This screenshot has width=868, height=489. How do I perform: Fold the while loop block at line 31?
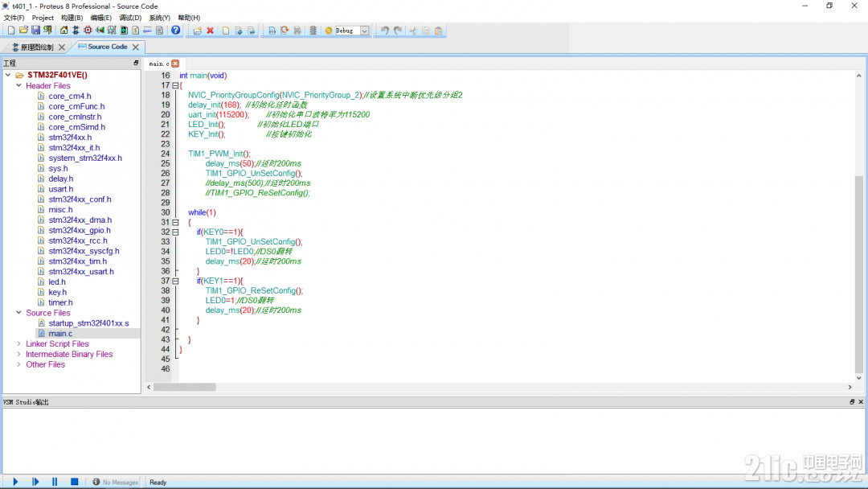click(x=175, y=222)
